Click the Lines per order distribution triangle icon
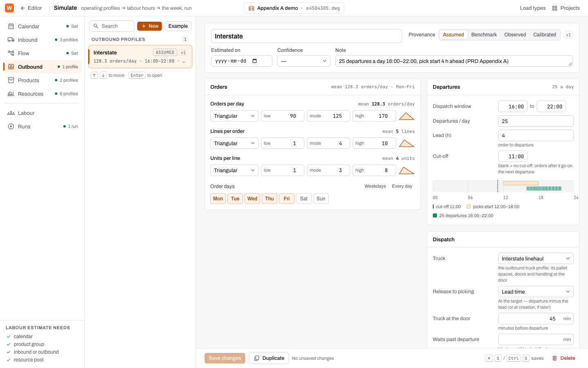This screenshot has height=368, width=588. 407,144
